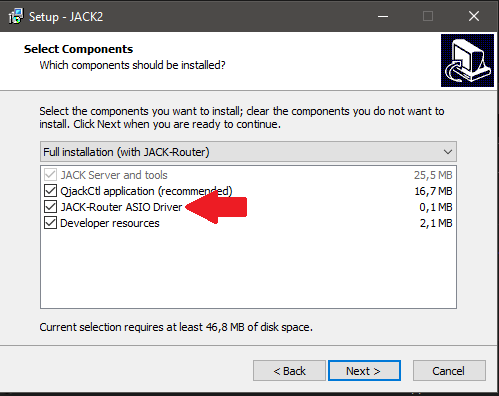Click the disabled maximize window icon
Viewport: 499px width, 396px height.
coord(428,16)
